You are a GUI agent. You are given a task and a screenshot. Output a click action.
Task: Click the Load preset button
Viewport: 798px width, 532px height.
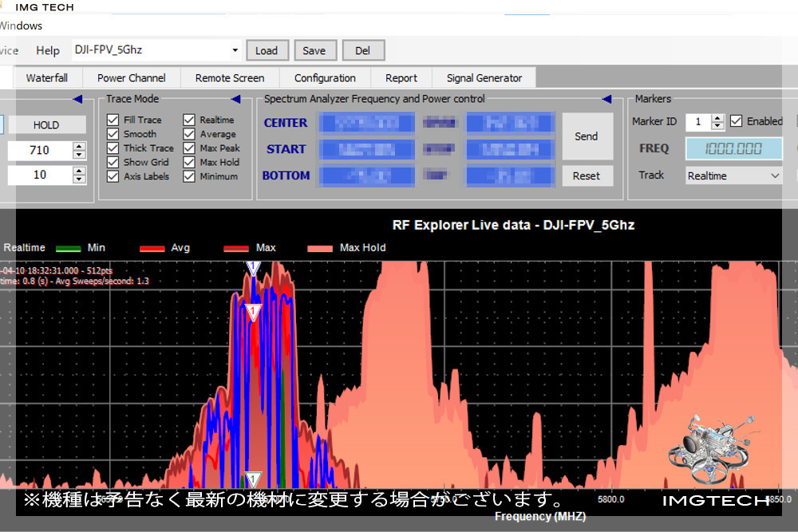pyautogui.click(x=266, y=50)
